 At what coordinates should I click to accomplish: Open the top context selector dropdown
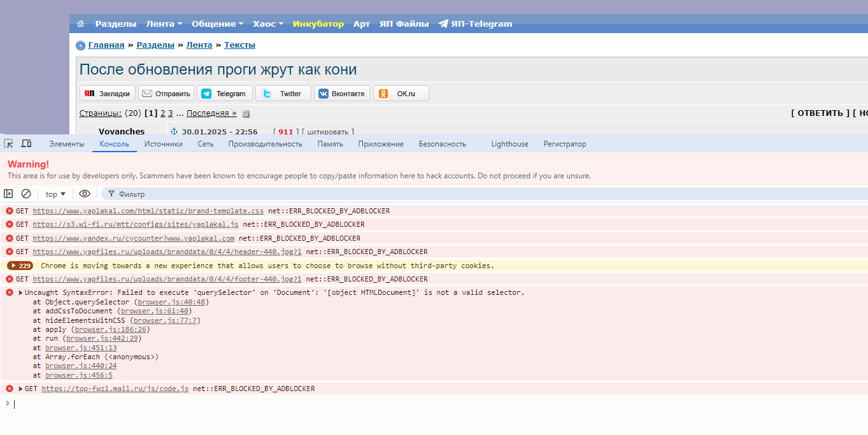pos(55,194)
